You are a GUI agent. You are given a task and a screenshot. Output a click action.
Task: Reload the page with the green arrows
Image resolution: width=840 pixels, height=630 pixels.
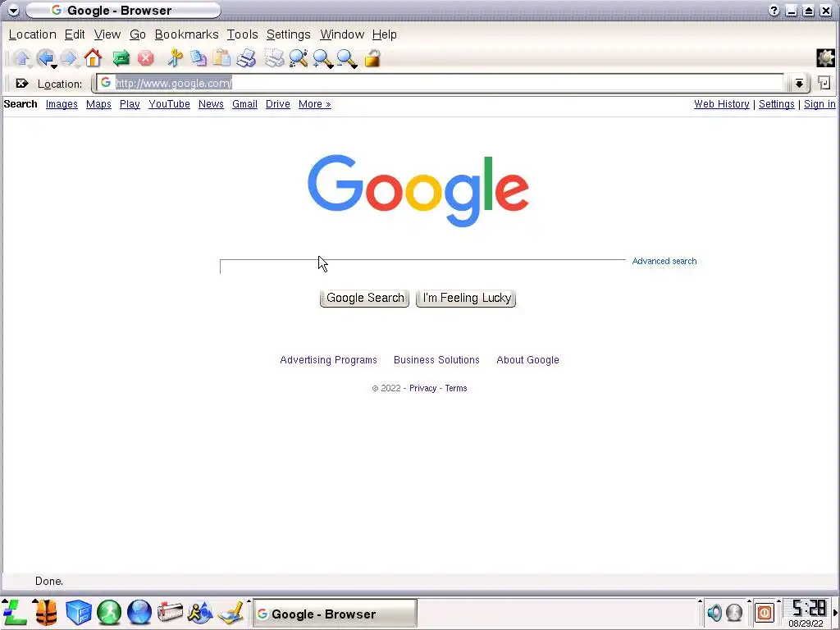tap(121, 58)
